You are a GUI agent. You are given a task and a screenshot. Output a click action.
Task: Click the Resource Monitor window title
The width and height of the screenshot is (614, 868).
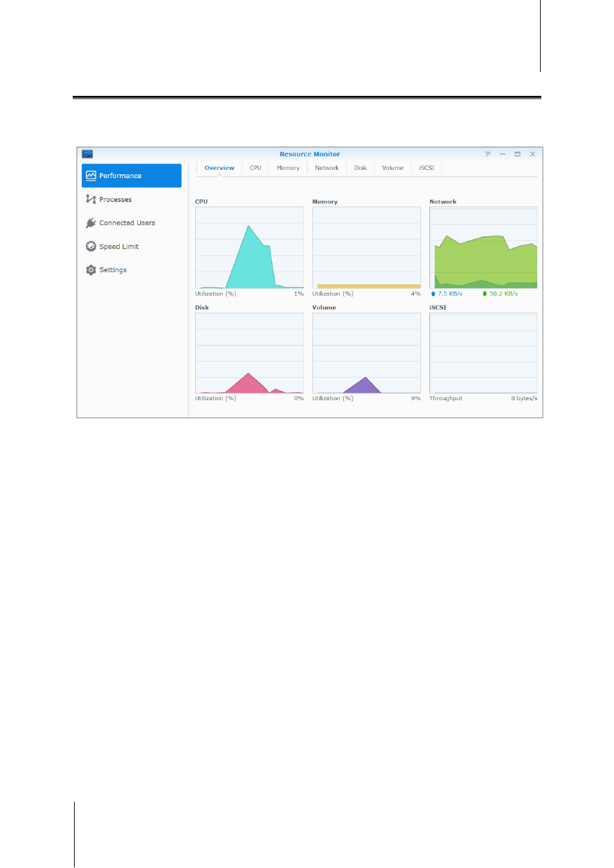[x=310, y=154]
